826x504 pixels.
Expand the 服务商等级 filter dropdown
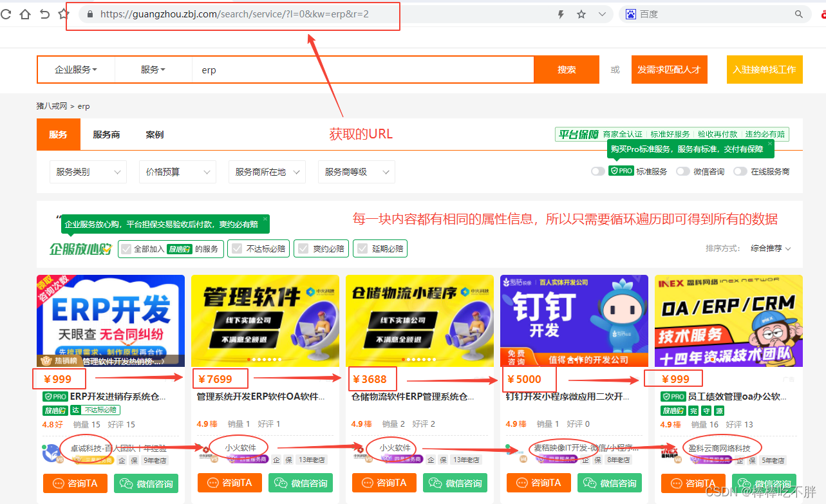356,172
